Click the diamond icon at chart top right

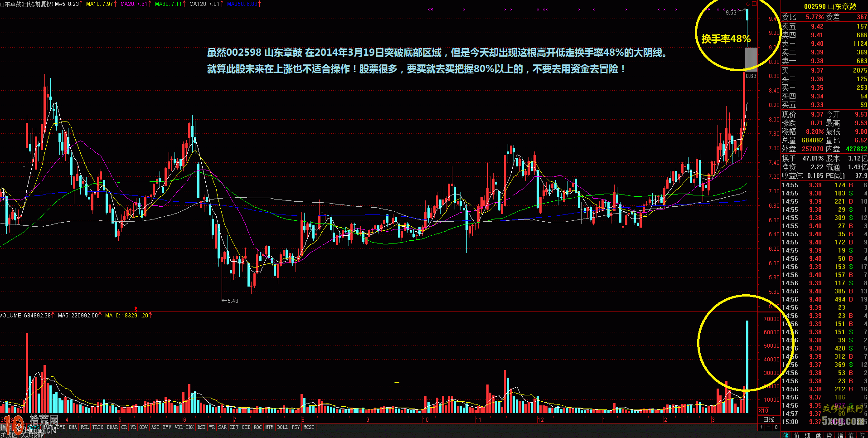coord(748,4)
